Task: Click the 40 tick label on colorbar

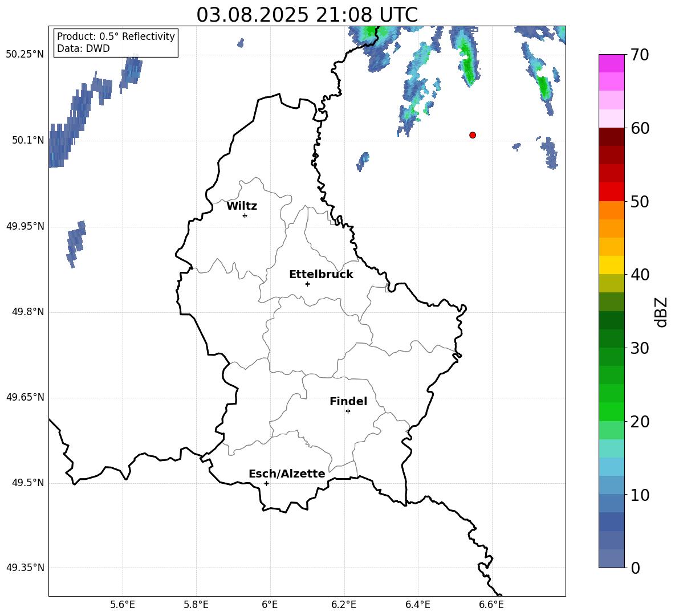Action: tap(640, 275)
